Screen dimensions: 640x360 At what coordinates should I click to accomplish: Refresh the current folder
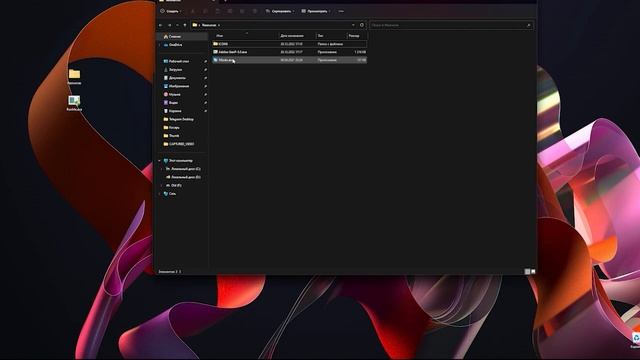tap(362, 25)
